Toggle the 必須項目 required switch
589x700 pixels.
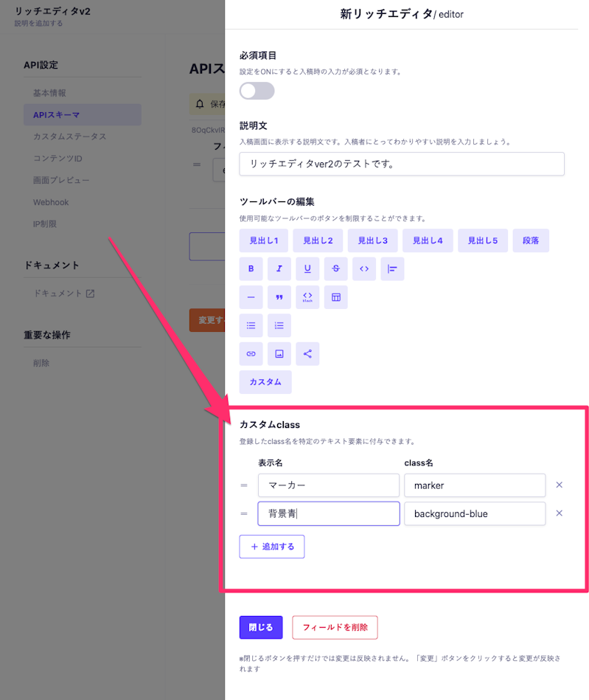point(257,91)
